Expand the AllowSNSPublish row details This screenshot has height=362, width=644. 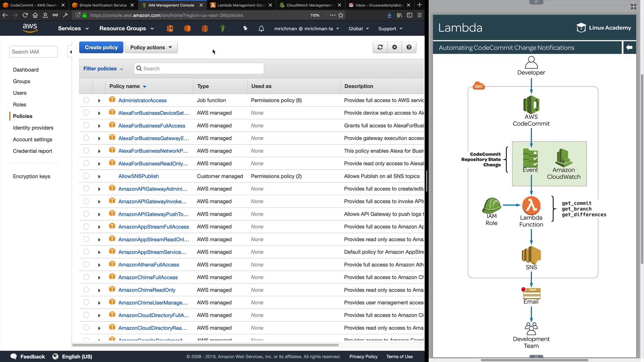[99, 176]
